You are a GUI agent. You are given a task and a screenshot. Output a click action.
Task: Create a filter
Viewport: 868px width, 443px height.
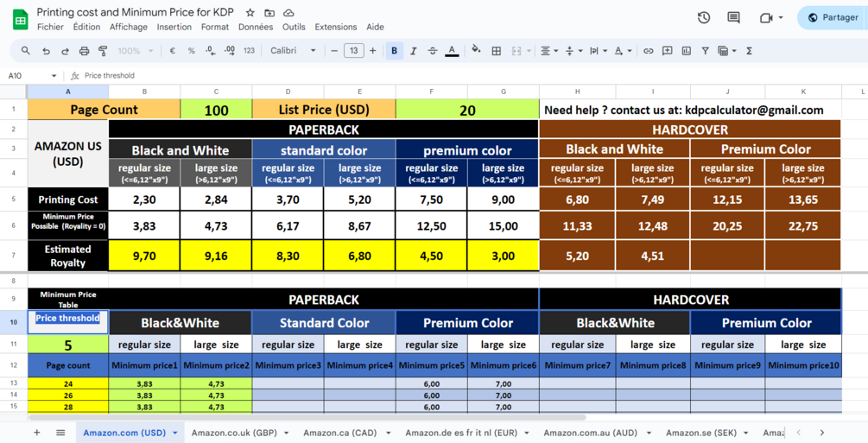pyautogui.click(x=706, y=50)
